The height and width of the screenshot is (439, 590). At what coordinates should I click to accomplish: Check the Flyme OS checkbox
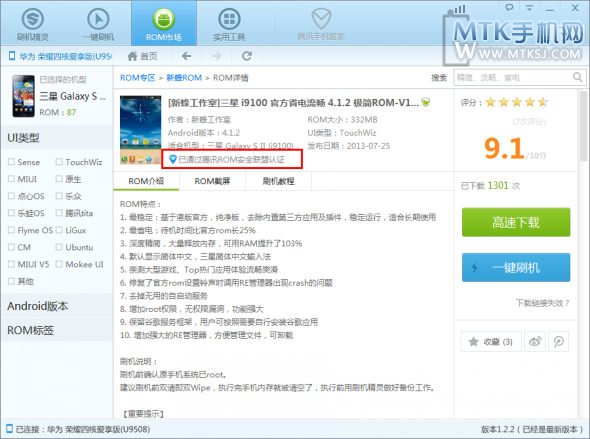click(x=11, y=230)
